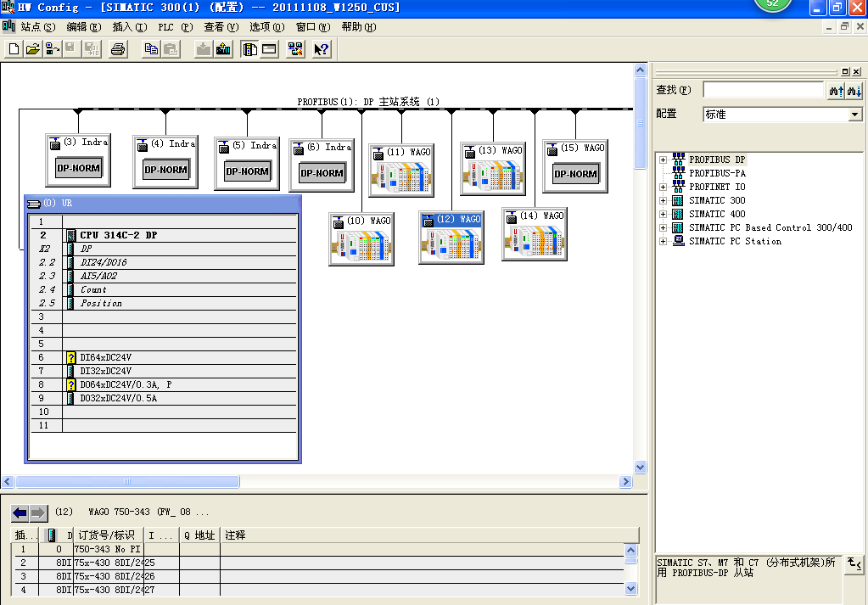868x605 pixels.
Task: Search downward in catalog with binoculars icon
Action: pos(854,91)
